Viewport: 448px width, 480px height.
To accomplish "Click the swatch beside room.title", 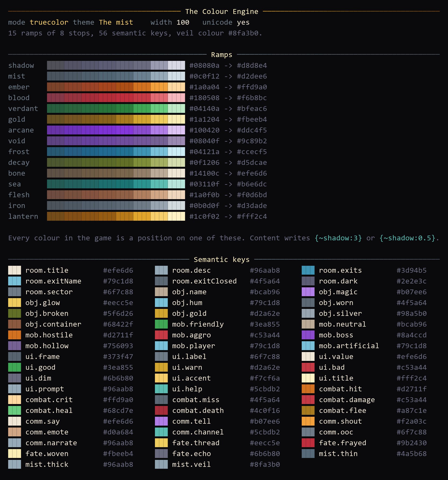I will pyautogui.click(x=14, y=270).
